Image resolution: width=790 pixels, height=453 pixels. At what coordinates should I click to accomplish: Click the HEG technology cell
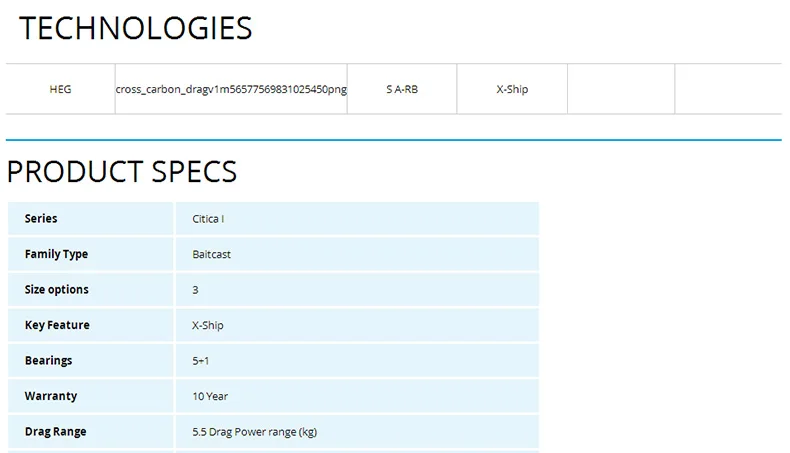tap(60, 89)
